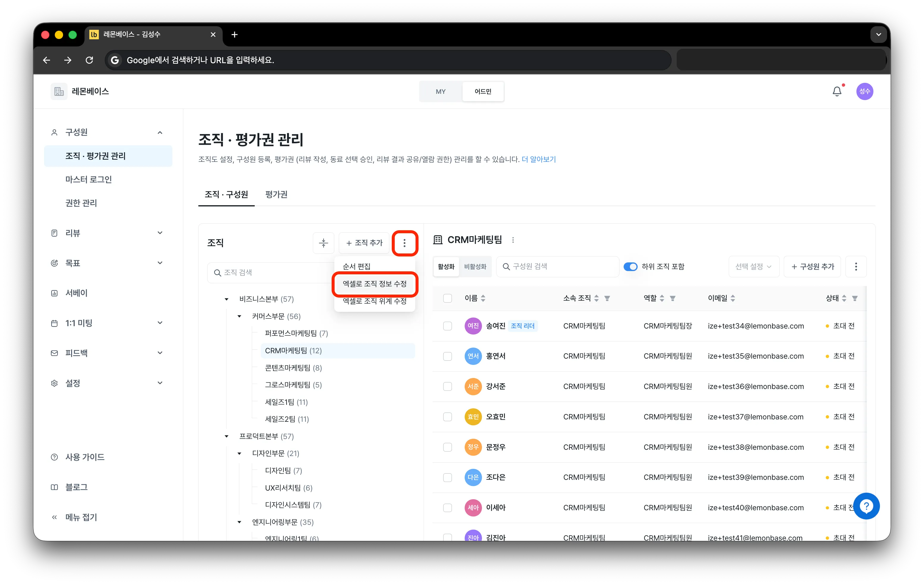Collapse the 커머스부문 tree node

(239, 316)
